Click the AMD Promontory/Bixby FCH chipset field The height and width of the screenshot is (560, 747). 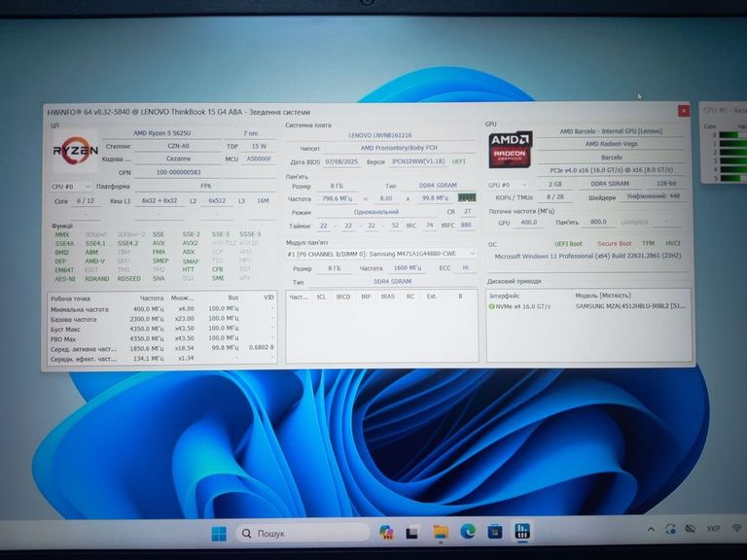click(x=399, y=148)
